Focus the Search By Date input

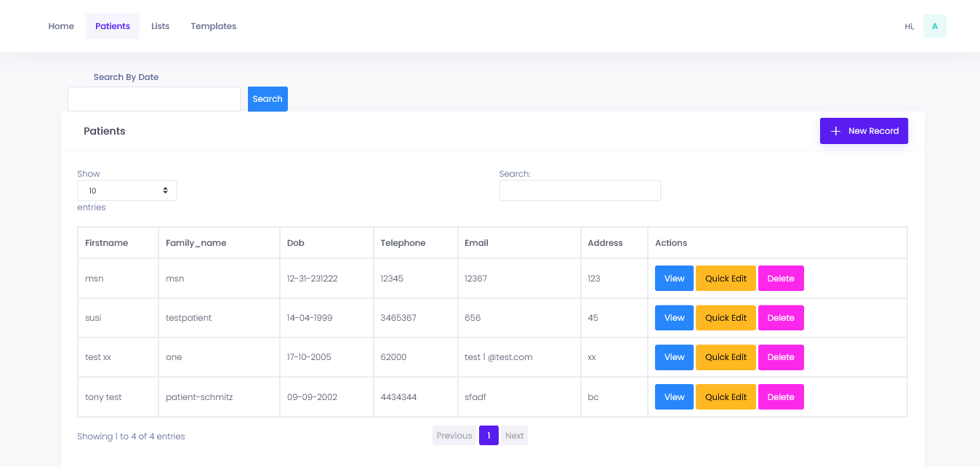154,99
